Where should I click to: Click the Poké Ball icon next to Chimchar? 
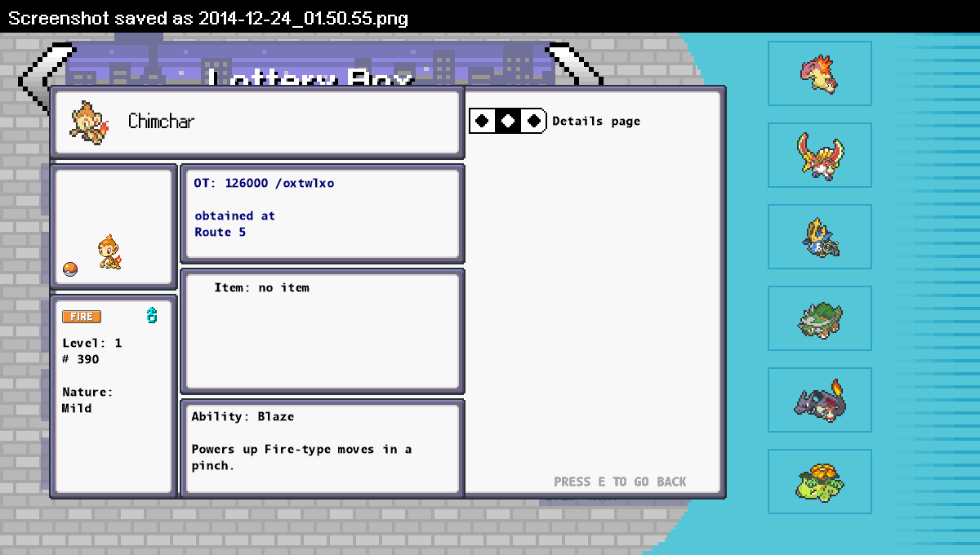tap(70, 269)
